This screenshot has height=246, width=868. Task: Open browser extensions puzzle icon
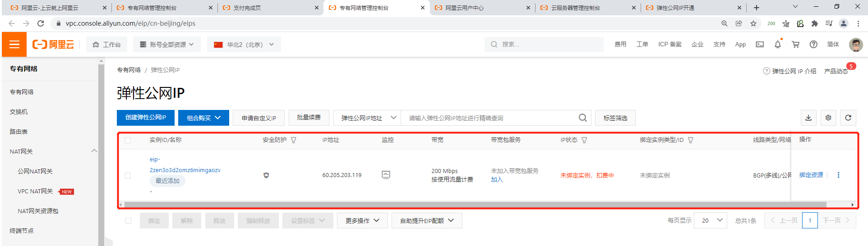tap(814, 23)
